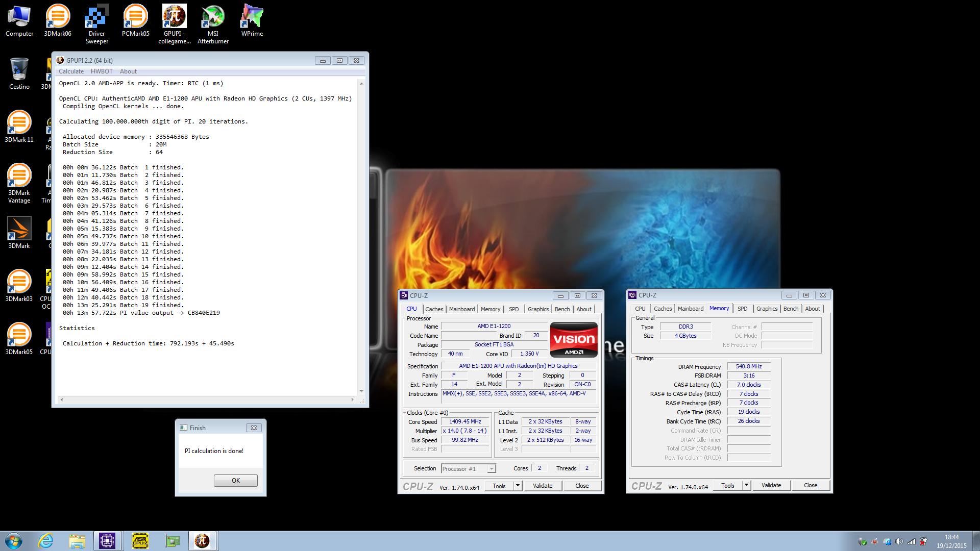The height and width of the screenshot is (551, 980).
Task: Open SPD tab in left CPU-Z
Action: [513, 309]
